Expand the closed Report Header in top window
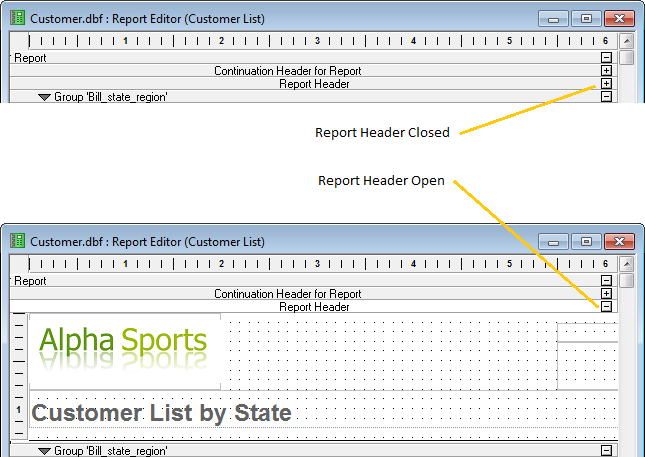 (606, 84)
